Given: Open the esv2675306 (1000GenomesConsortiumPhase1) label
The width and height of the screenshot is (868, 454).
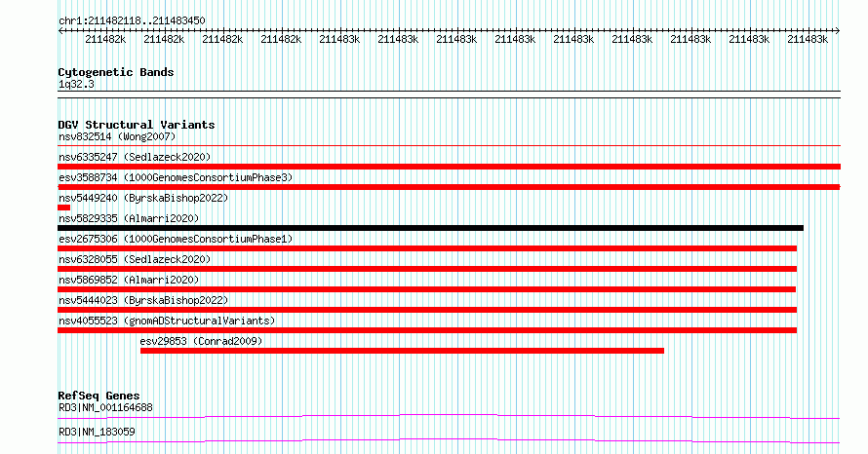Looking at the screenshot, I should pyautogui.click(x=176, y=239).
